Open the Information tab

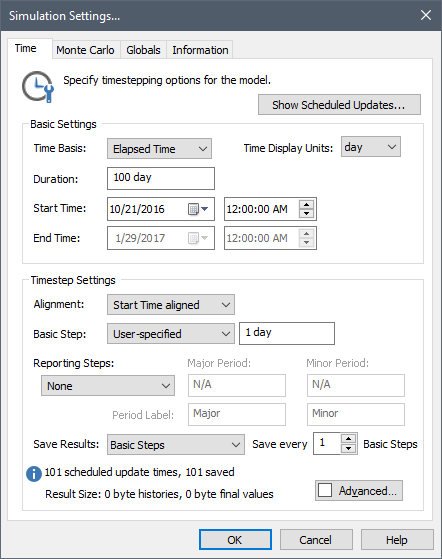[200, 50]
